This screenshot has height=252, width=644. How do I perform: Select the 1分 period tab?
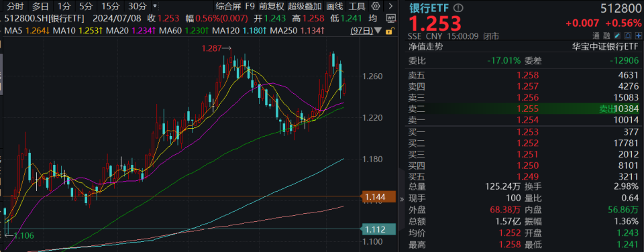64,6
